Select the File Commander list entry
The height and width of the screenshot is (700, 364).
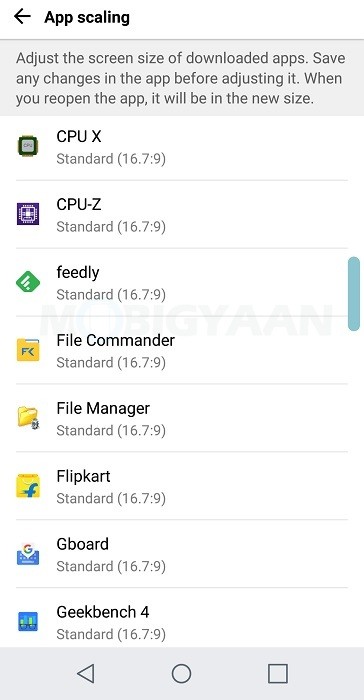(182, 350)
